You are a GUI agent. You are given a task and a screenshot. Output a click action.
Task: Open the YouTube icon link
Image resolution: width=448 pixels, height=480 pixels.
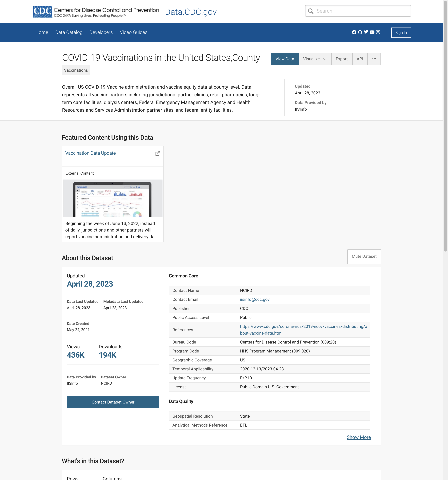click(x=372, y=32)
